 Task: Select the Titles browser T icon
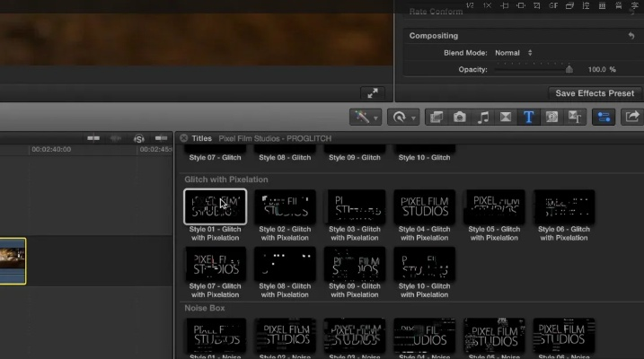[x=529, y=118]
